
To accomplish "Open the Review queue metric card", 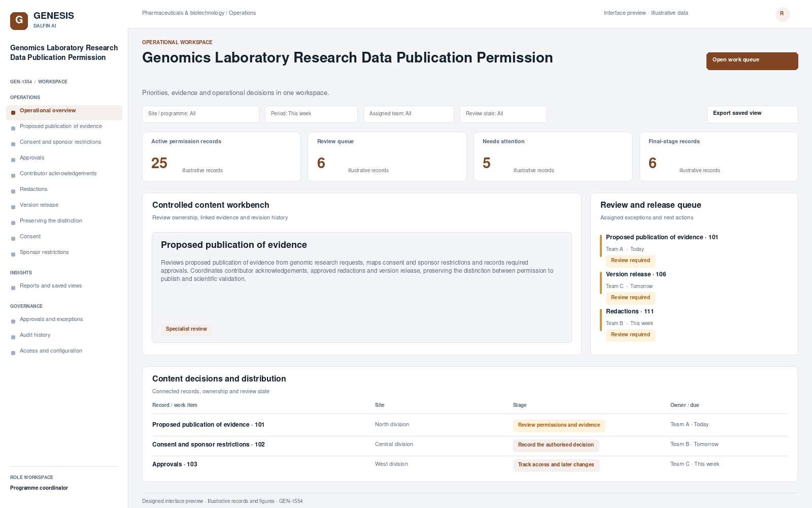I will (387, 156).
